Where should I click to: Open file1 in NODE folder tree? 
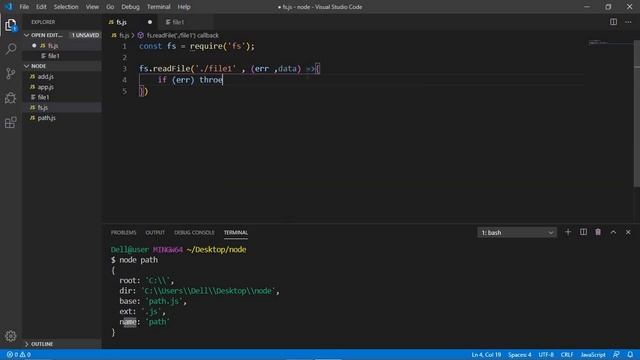coord(43,97)
